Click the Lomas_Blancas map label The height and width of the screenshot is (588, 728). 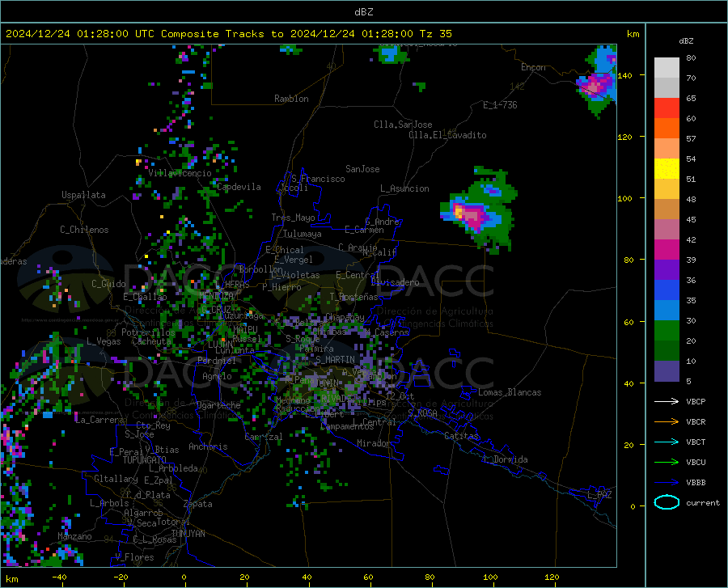(x=510, y=392)
